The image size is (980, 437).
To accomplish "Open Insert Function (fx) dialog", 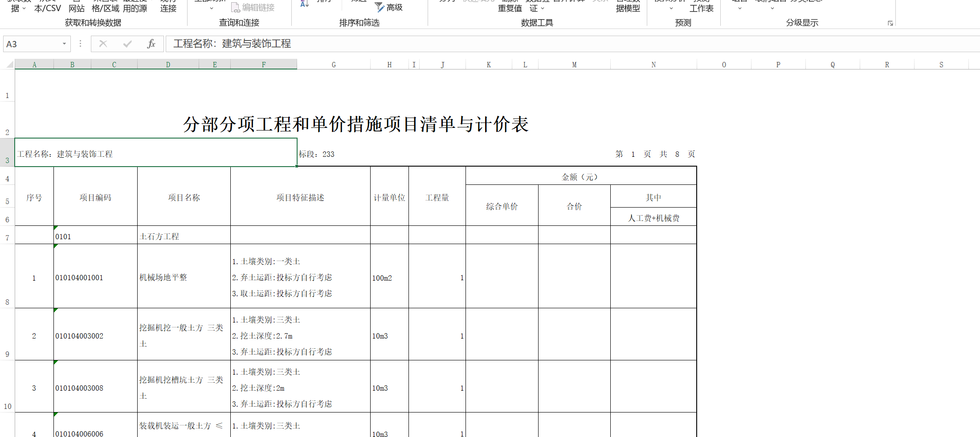I will point(151,44).
